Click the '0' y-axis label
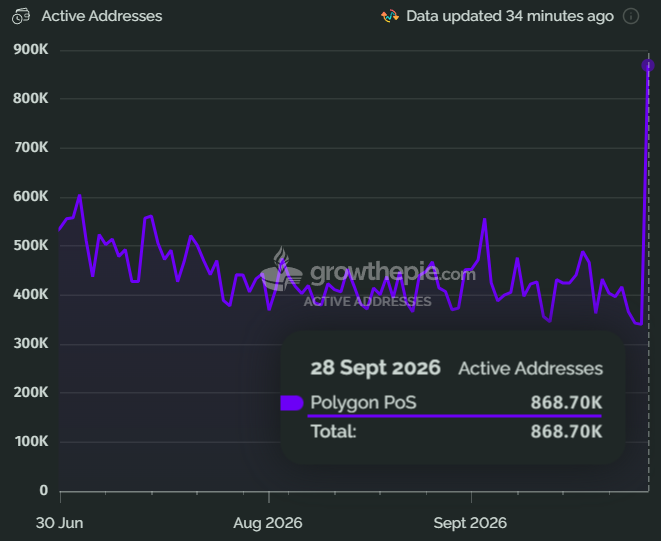The width and height of the screenshot is (661, 541). (x=44, y=490)
